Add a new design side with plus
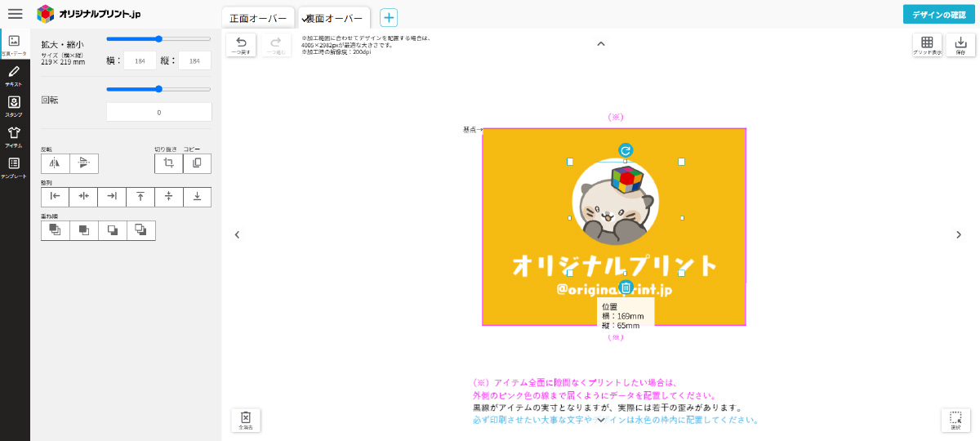 click(x=389, y=17)
